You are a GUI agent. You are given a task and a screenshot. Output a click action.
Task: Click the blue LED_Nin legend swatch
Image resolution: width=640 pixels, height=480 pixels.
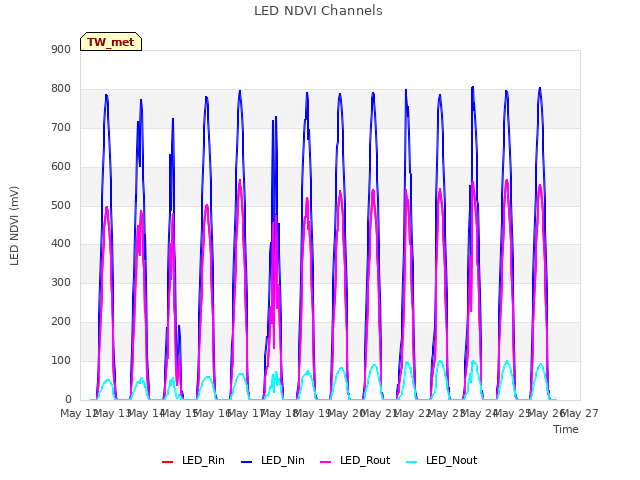point(247,462)
